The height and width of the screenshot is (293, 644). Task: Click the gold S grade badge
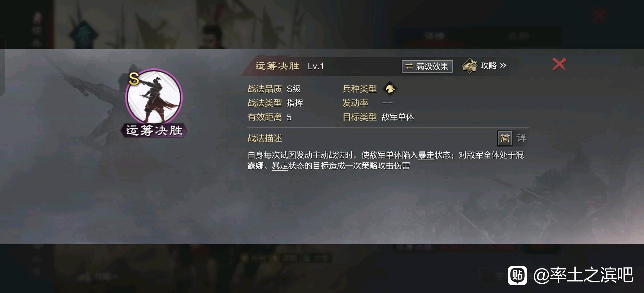[134, 78]
